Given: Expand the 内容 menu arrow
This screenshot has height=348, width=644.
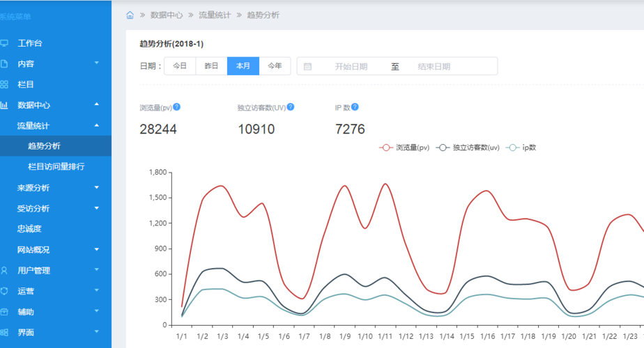Looking at the screenshot, I should pos(97,63).
